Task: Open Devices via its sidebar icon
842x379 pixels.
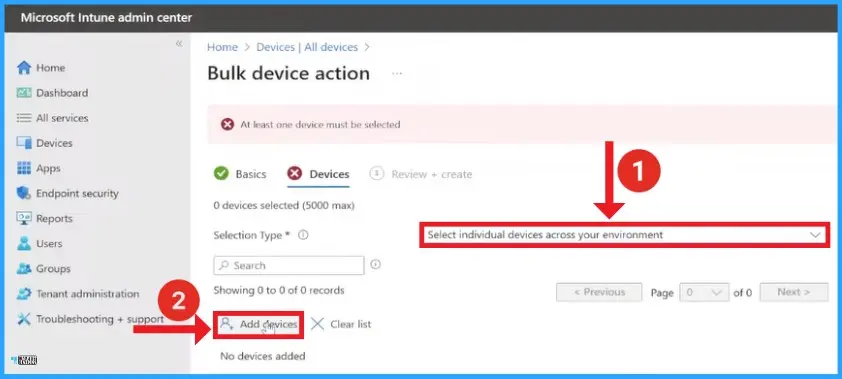Action: point(24,143)
